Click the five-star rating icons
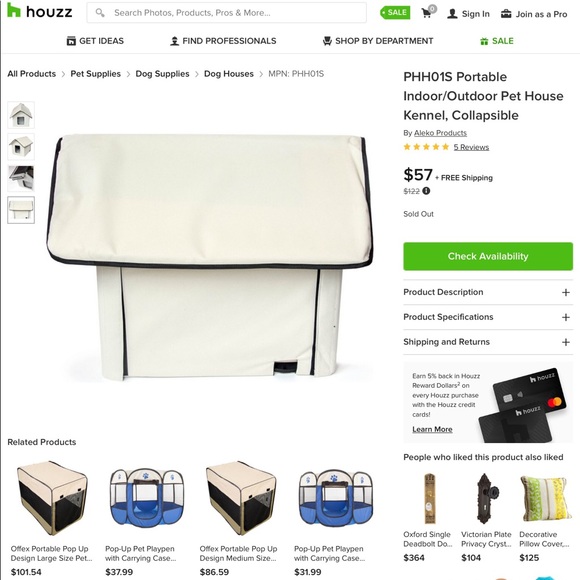Screen dimensions: 580x580 426,147
